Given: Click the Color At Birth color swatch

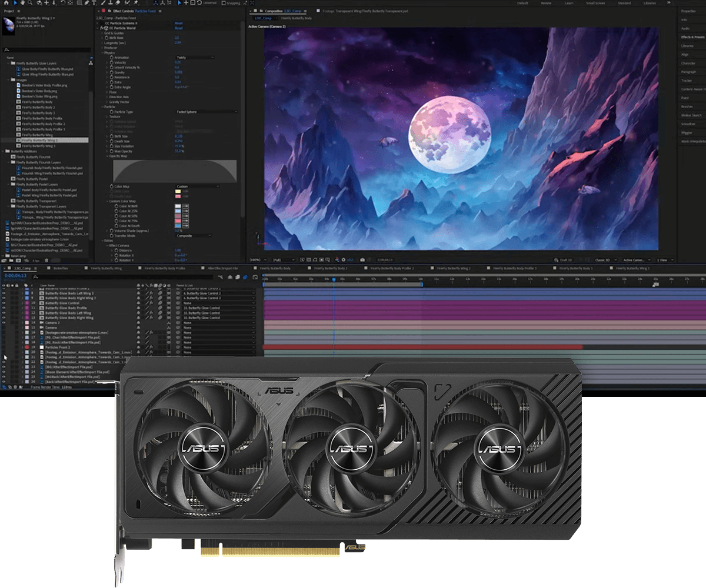Looking at the screenshot, I should click(x=178, y=206).
